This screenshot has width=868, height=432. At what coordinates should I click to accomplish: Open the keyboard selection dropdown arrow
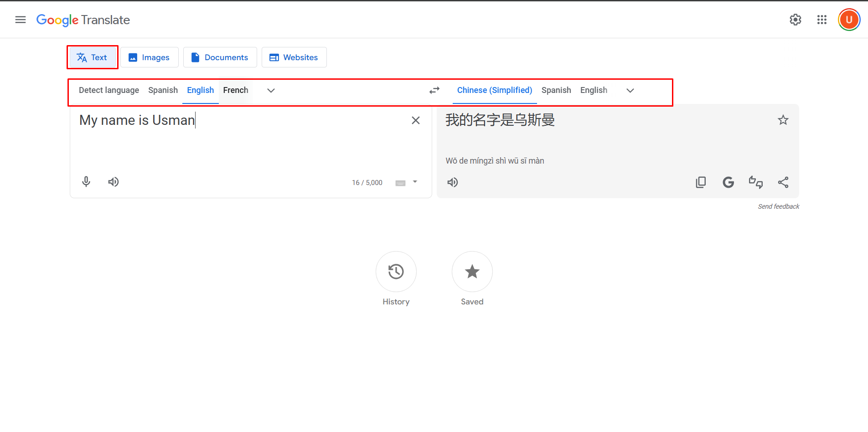point(414,182)
